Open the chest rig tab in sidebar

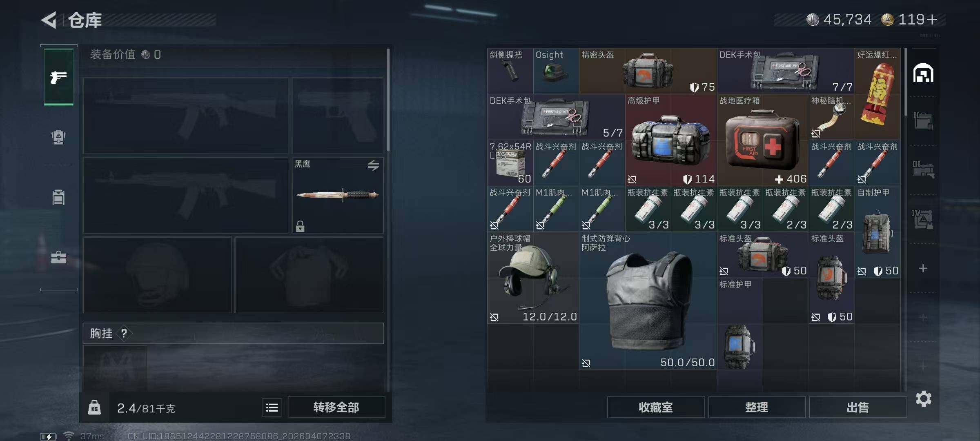pyautogui.click(x=59, y=197)
